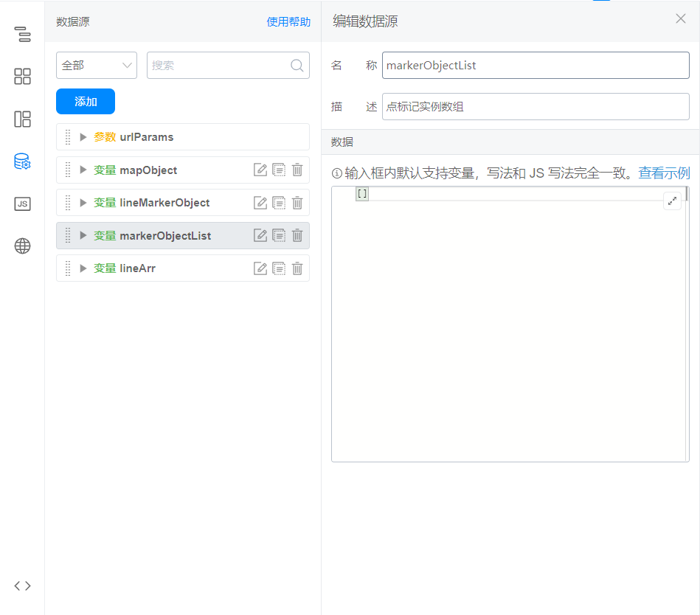Viewport: 700px width, 615px height.
Task: Expand the data editor to fullscreen
Action: (x=672, y=201)
